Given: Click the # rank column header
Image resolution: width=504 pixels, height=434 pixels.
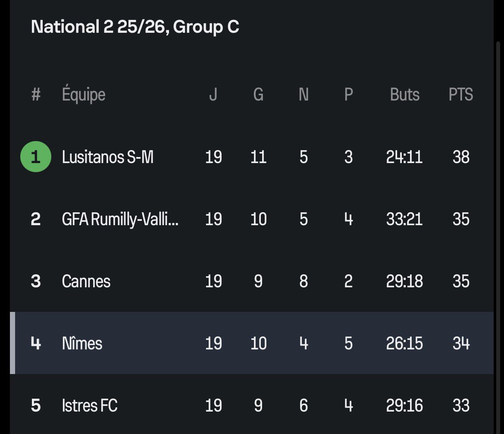Looking at the screenshot, I should pyautogui.click(x=36, y=94).
